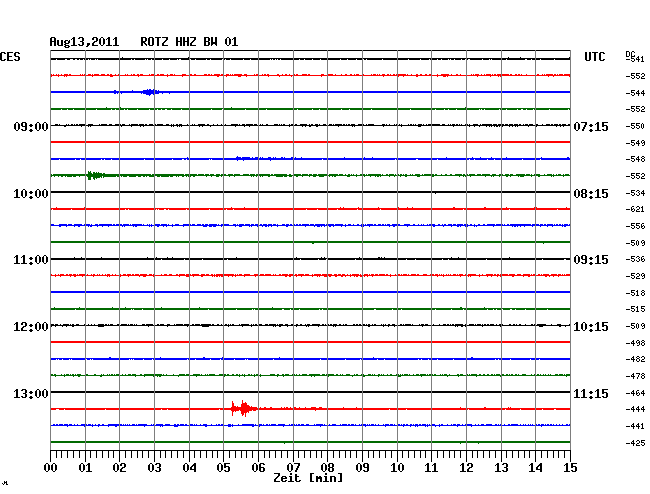The image size is (650, 494).
Task: Click the blue seismic burst near minute 03
Action: coord(150,92)
